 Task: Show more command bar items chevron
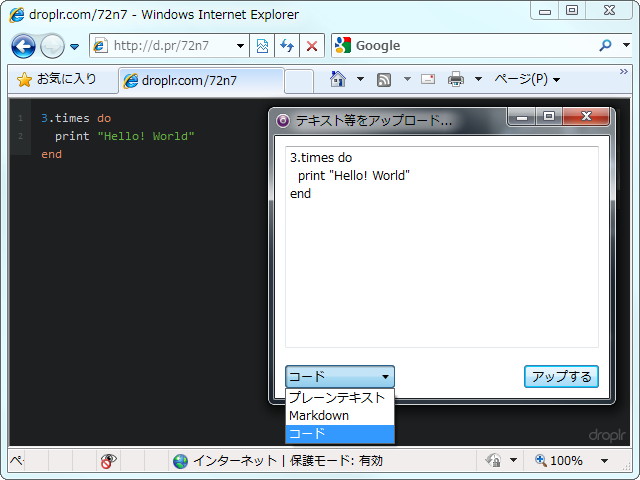click(x=623, y=72)
